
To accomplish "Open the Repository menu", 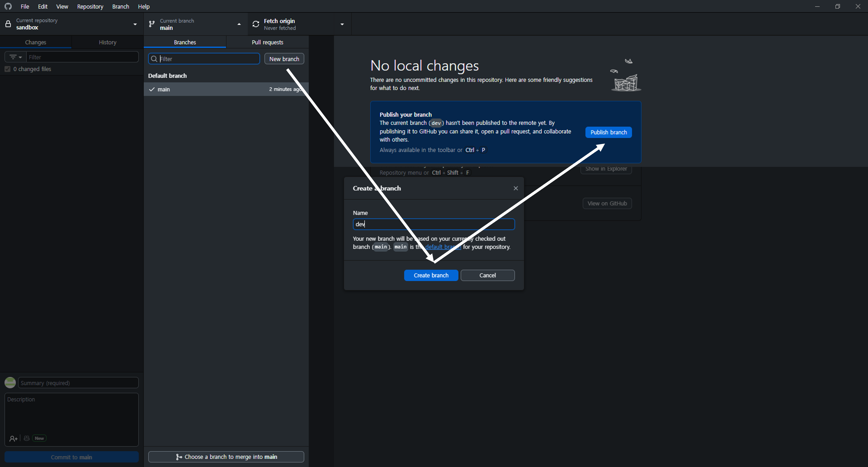I will pos(90,6).
